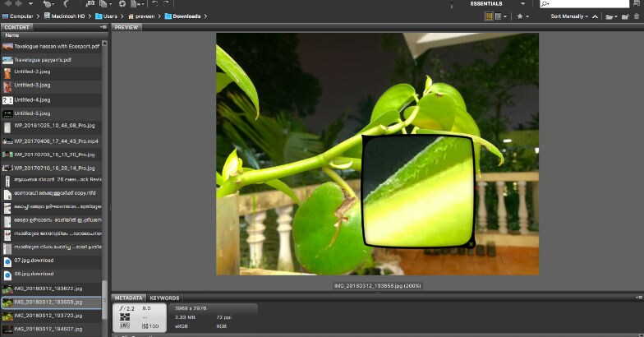Open the Refine dropdown icon
This screenshot has width=644, height=337.
[105, 3]
